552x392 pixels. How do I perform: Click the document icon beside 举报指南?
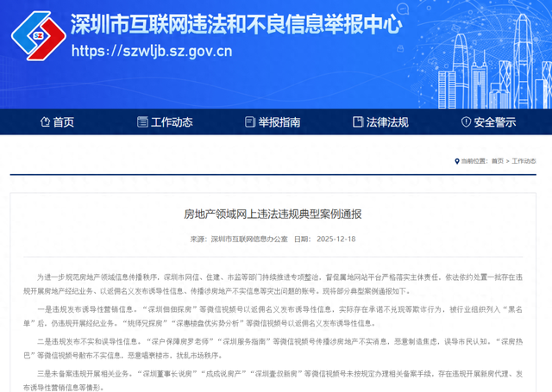(251, 122)
